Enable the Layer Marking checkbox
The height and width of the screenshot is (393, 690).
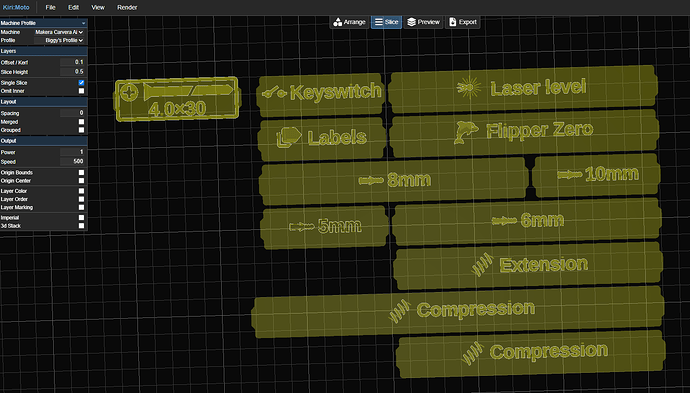pyautogui.click(x=81, y=207)
